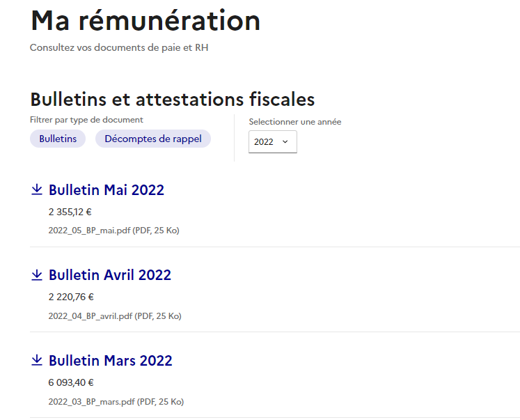
Task: Toggle the Bulletins filter tag
Action: coord(58,139)
